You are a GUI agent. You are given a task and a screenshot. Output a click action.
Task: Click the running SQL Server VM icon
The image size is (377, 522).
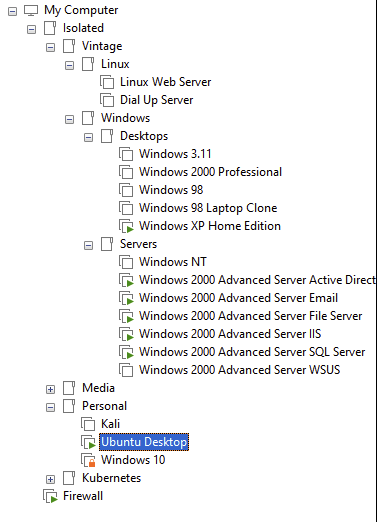point(126,352)
